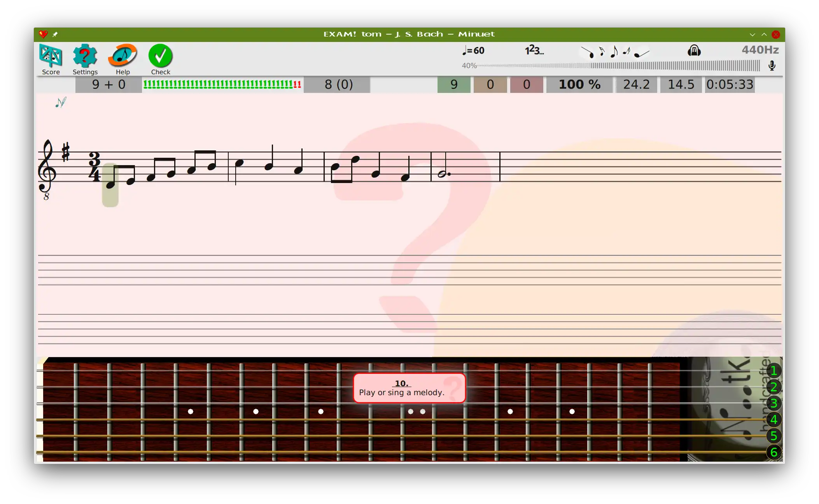This screenshot has width=819, height=504.
Task: Click the metronome beat notes animation
Action: [x=614, y=51]
